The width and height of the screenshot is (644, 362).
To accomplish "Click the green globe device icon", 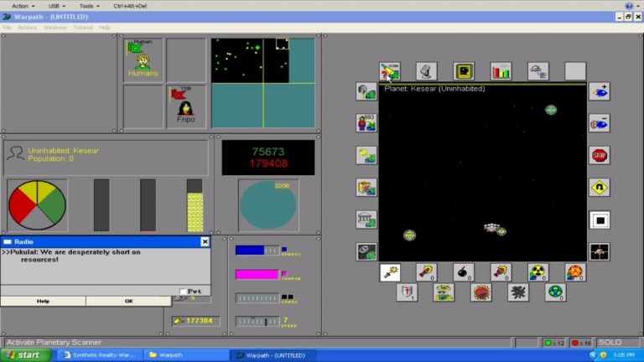I will click(x=555, y=292).
